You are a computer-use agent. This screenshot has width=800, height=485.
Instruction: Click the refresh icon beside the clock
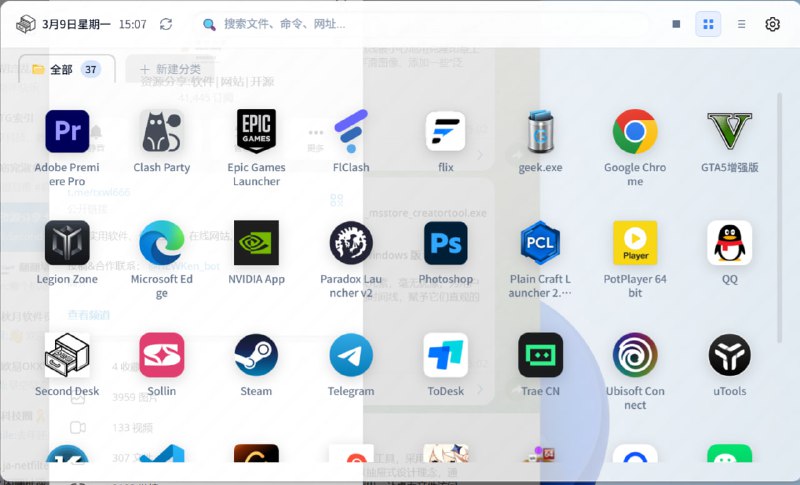coord(166,24)
